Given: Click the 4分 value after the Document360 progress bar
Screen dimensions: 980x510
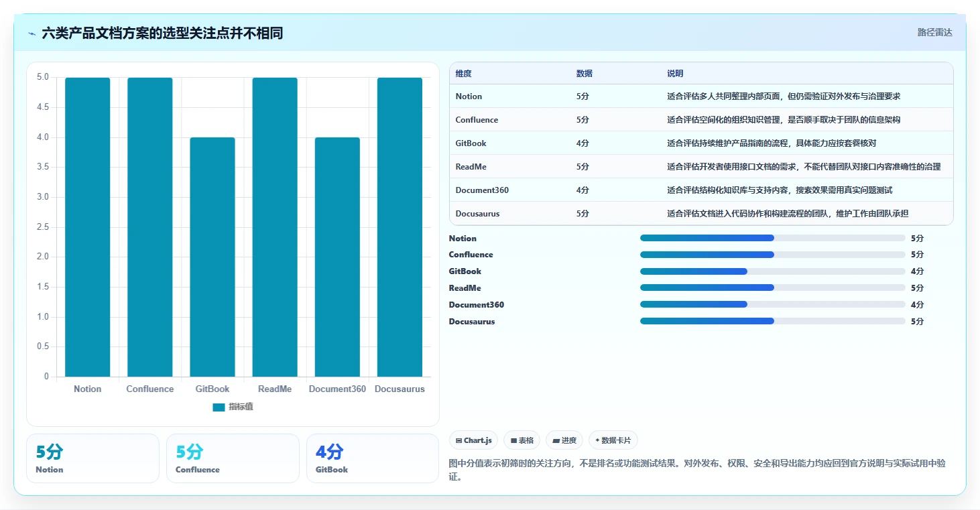Looking at the screenshot, I should click(917, 305).
